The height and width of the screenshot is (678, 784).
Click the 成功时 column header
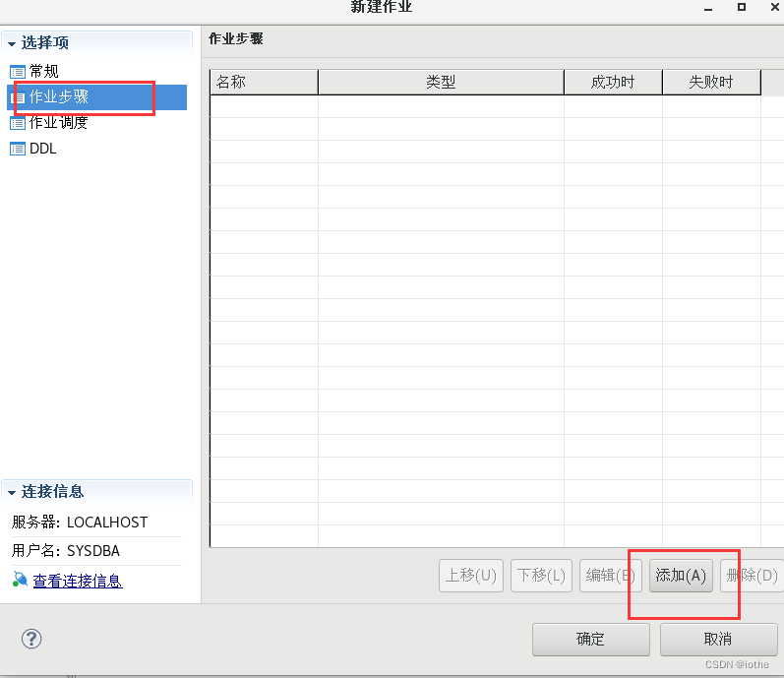coord(613,82)
